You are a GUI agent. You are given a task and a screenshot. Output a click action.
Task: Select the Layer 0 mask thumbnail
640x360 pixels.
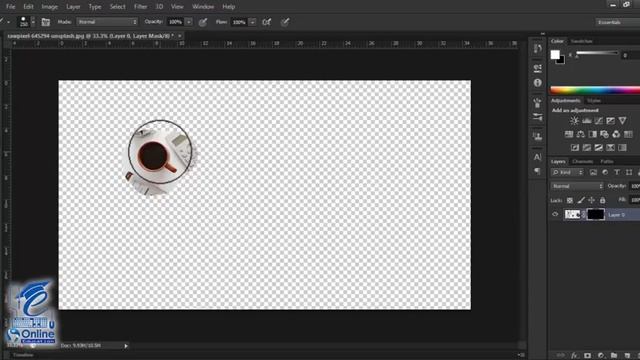(596, 214)
